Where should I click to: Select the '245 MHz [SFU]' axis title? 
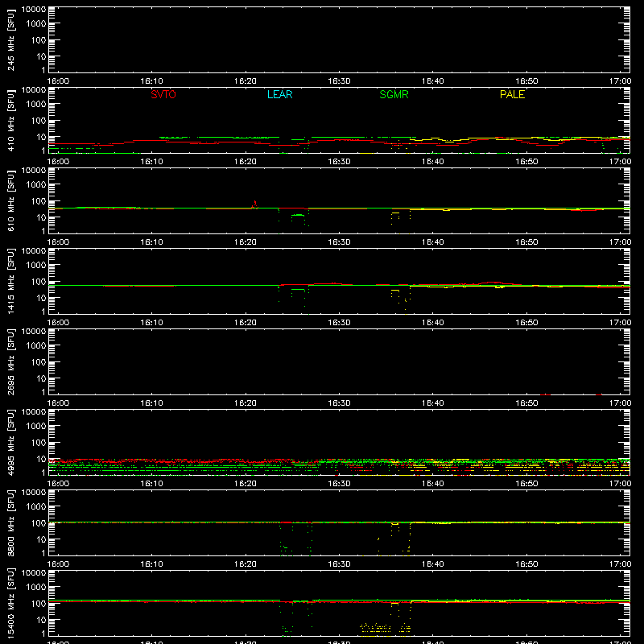pos(10,39)
